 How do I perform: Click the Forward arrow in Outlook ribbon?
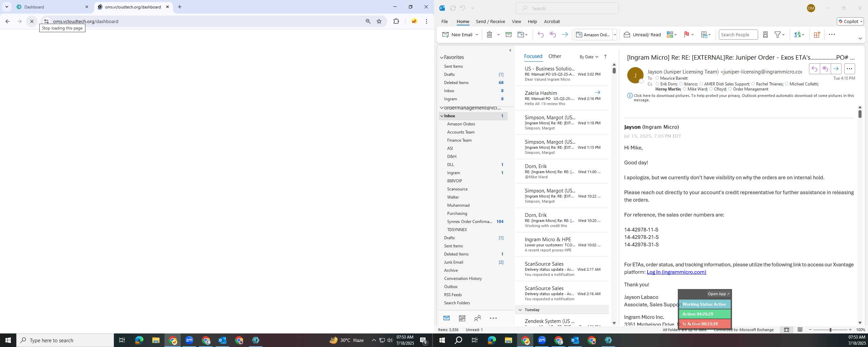[565, 35]
